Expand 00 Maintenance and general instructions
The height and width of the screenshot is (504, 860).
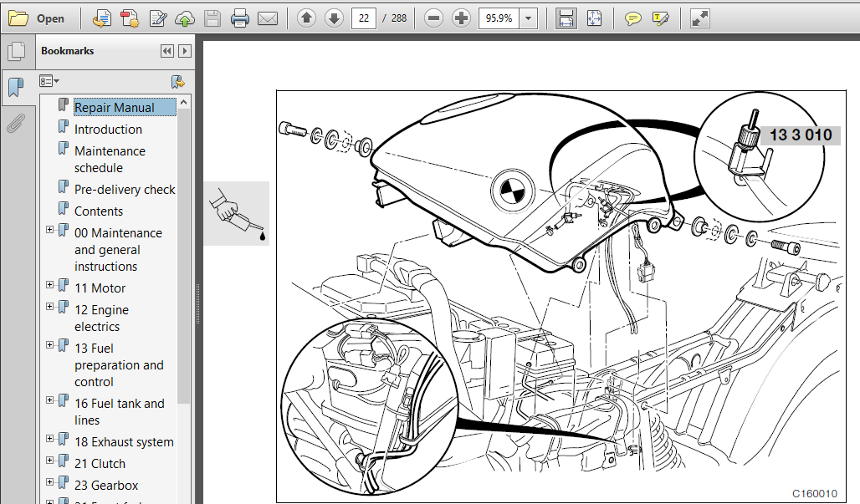point(49,230)
